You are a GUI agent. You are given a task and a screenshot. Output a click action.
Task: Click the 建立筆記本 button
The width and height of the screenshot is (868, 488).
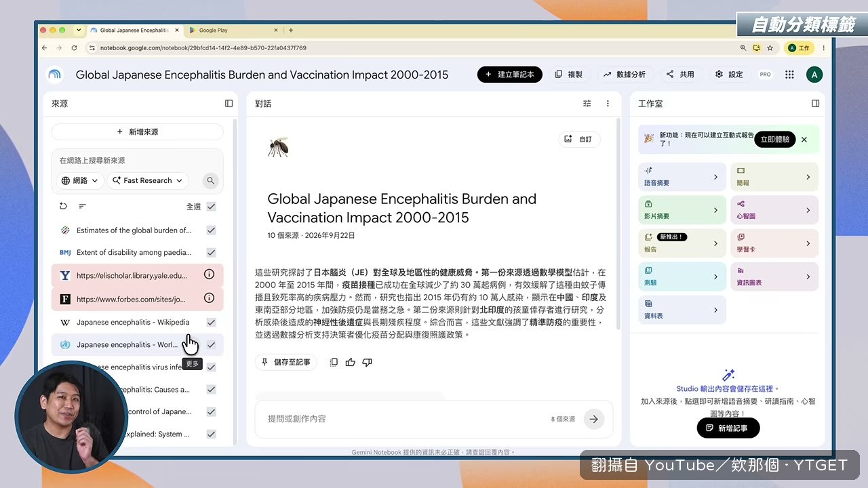pos(510,75)
